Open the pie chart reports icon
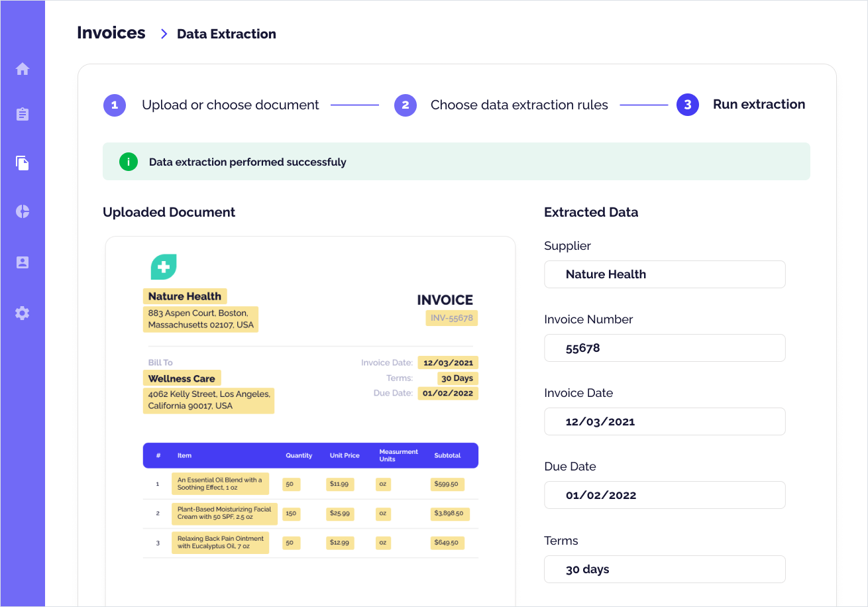Image resolution: width=868 pixels, height=607 pixels. [x=23, y=211]
